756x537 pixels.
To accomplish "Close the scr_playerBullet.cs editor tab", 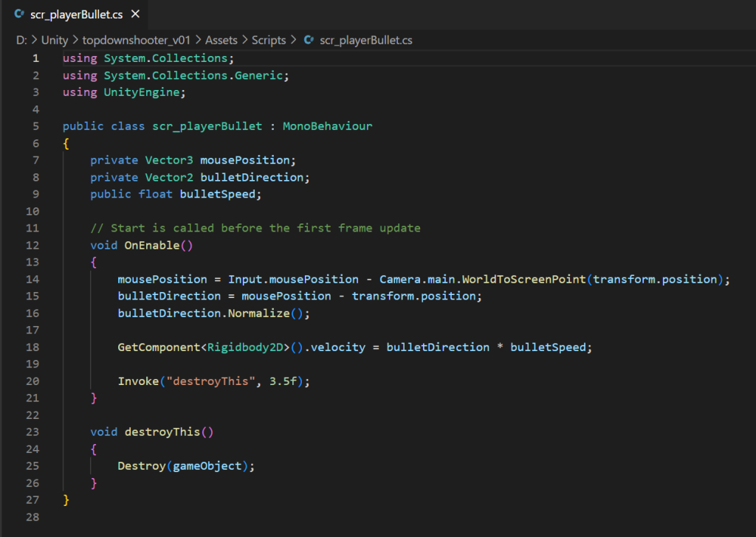I will 135,14.
